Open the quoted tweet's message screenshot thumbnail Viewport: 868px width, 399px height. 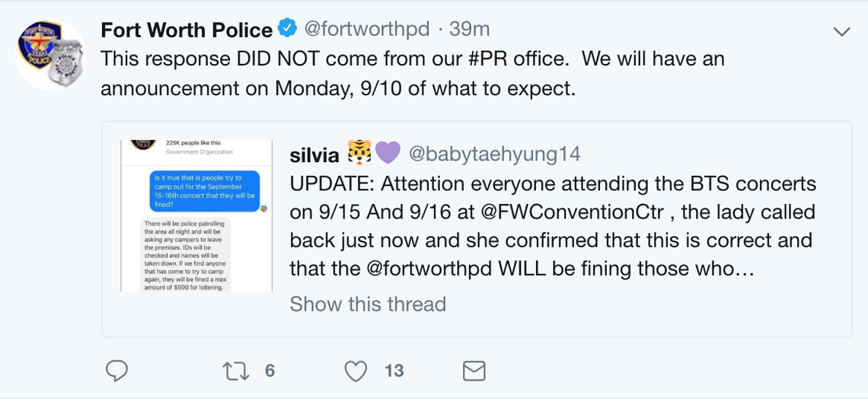pyautogui.click(x=196, y=215)
